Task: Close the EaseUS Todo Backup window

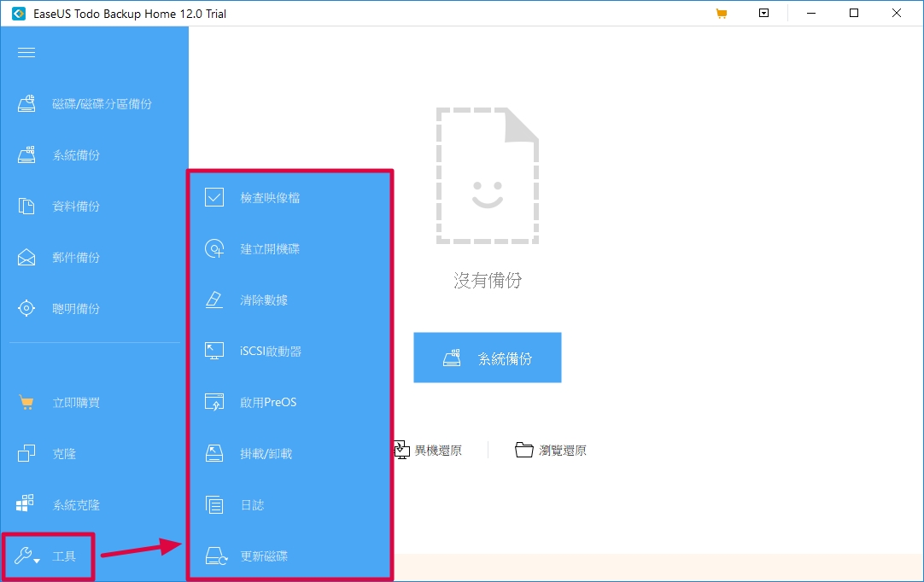Action: point(897,13)
